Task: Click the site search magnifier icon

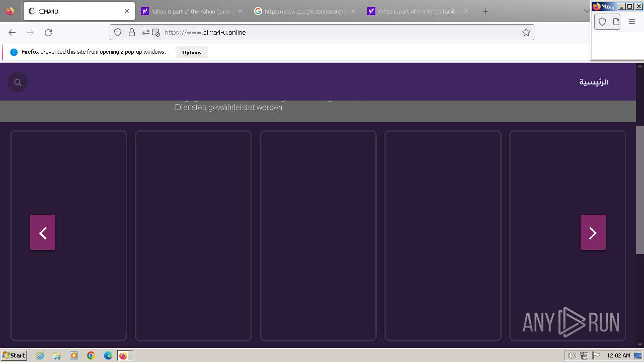Action: pos(18,82)
